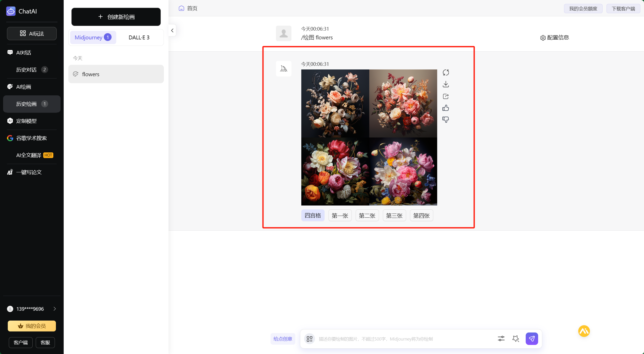Download the generated flowers image
The height and width of the screenshot is (354, 644).
click(x=446, y=84)
